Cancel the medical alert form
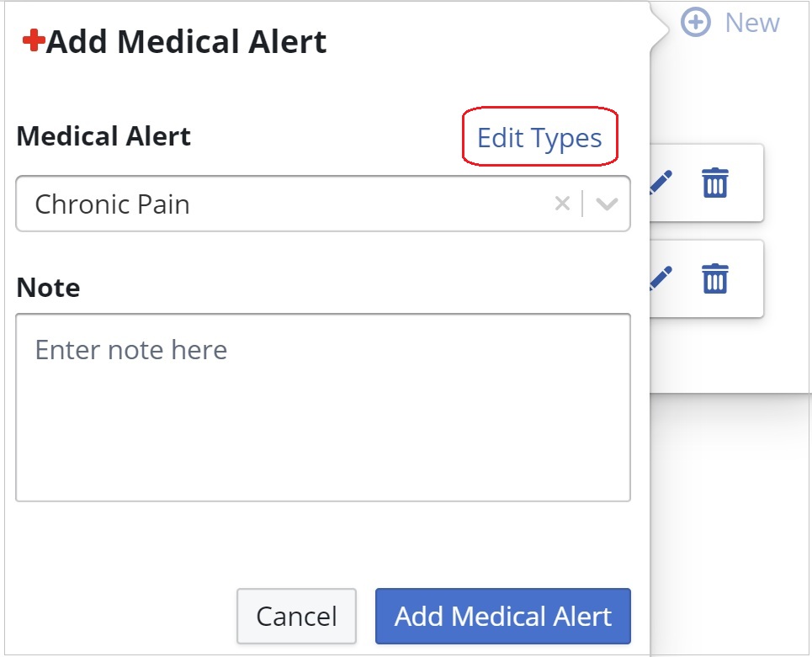This screenshot has width=812, height=657. pyautogui.click(x=296, y=616)
